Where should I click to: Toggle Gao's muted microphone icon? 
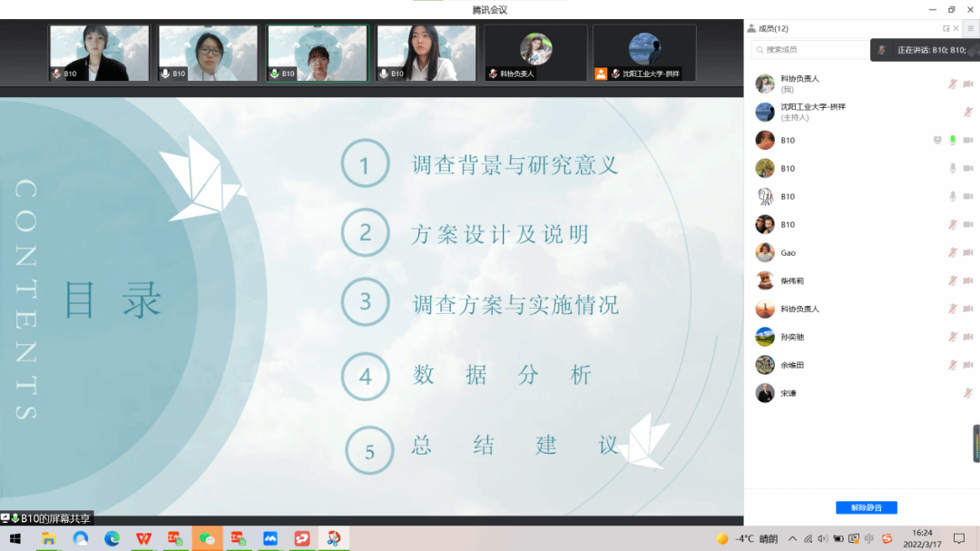[953, 252]
